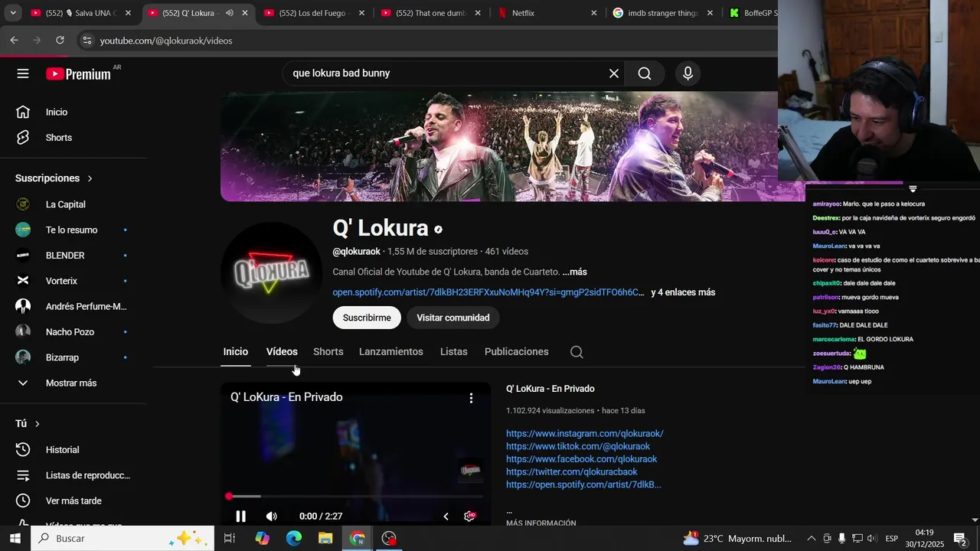The image size is (980, 551).
Task: Open the YouTube hamburger guide menu
Action: coord(23,73)
